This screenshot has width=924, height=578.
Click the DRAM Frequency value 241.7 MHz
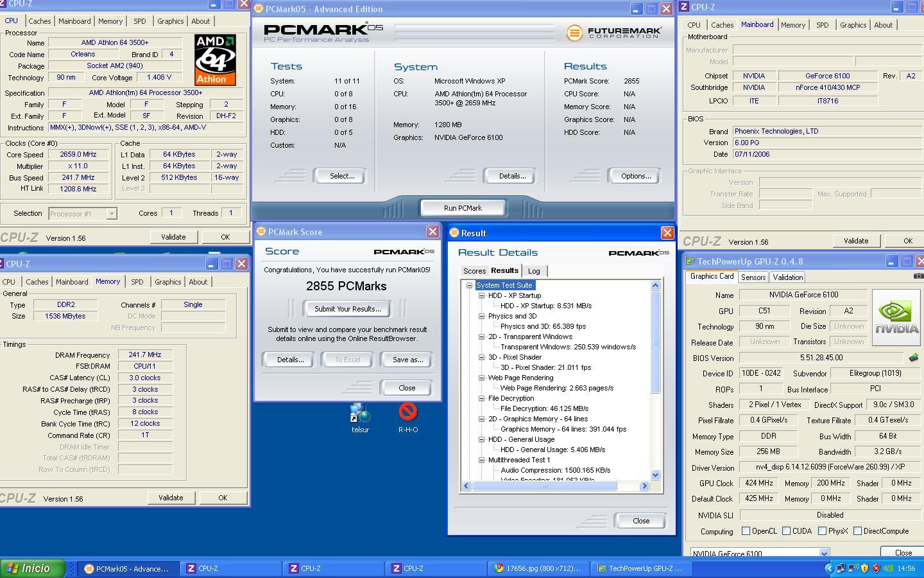pos(145,355)
